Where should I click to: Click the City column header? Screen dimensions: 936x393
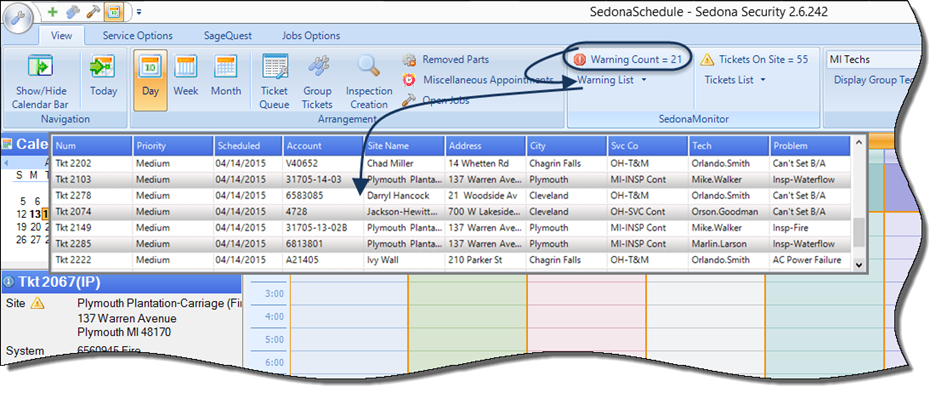pos(566,146)
